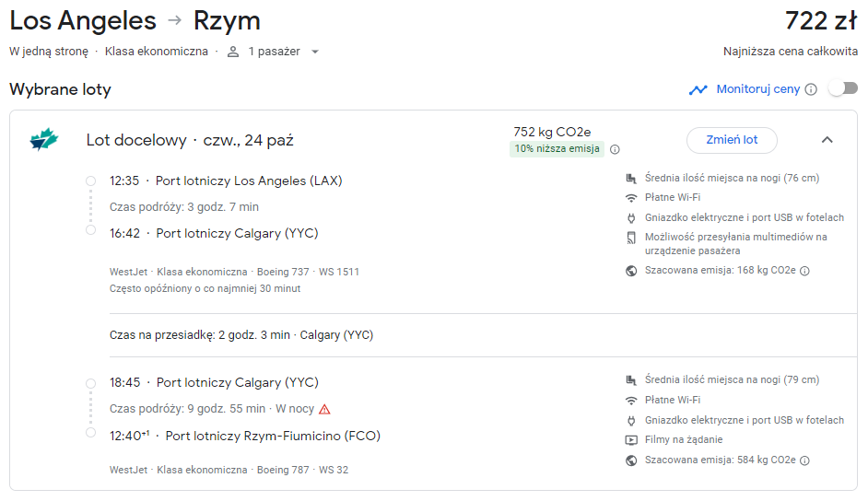The image size is (868, 501).
Task: Click globe icon for 584 kg emission
Action: [631, 460]
